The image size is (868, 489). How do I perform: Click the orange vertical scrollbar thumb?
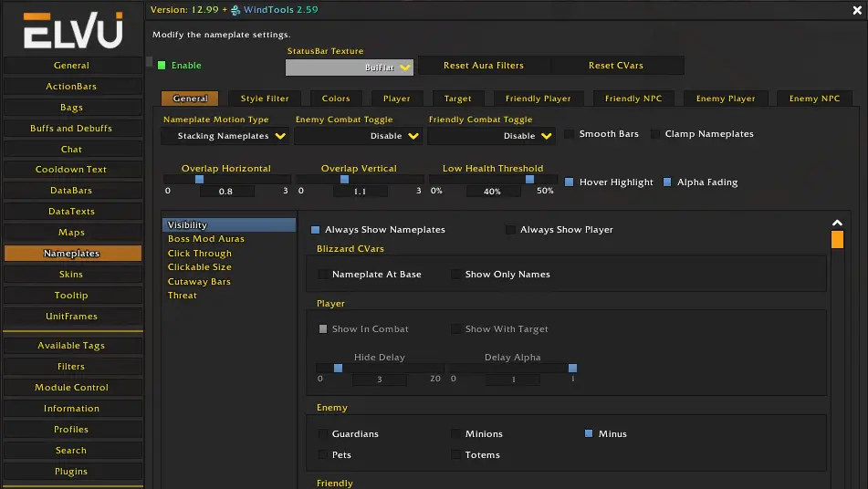pos(837,240)
